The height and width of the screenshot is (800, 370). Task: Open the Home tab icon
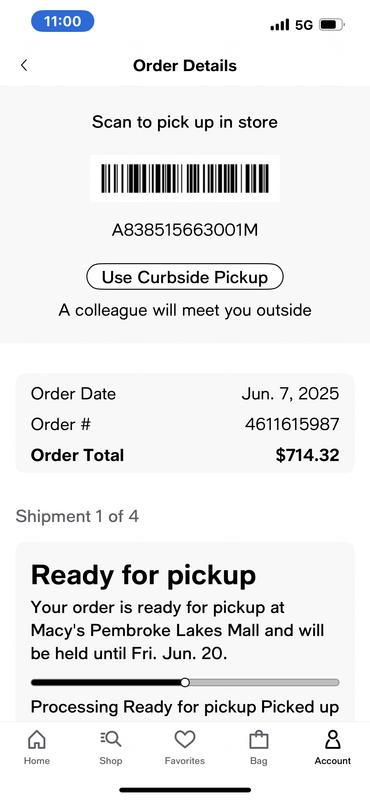(37, 739)
